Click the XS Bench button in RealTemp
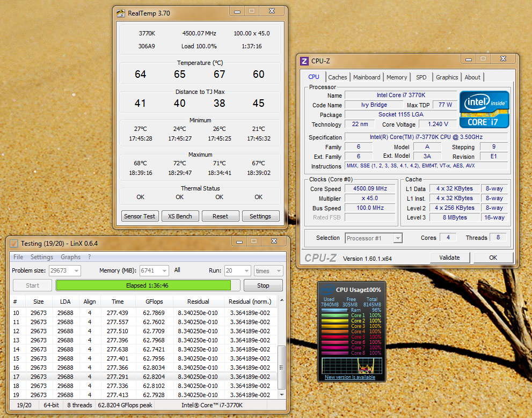Viewport: 532px width, 418px height. pyautogui.click(x=180, y=216)
